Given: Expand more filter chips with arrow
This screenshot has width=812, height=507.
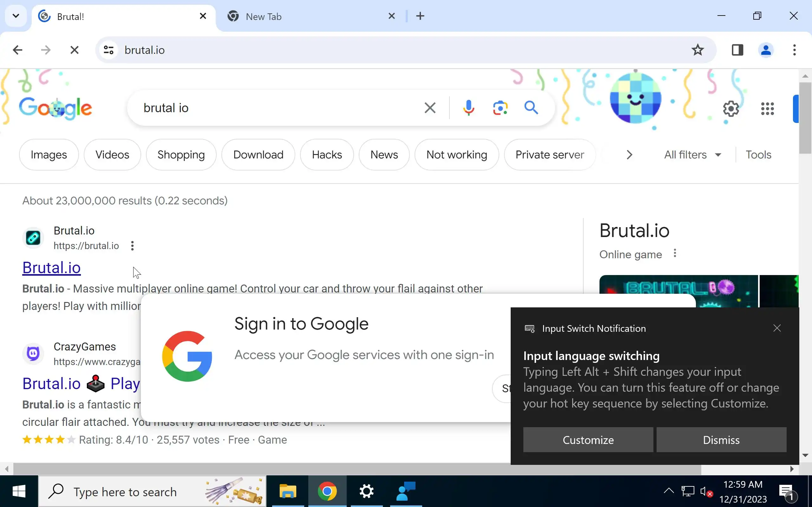Looking at the screenshot, I should pyautogui.click(x=629, y=155).
